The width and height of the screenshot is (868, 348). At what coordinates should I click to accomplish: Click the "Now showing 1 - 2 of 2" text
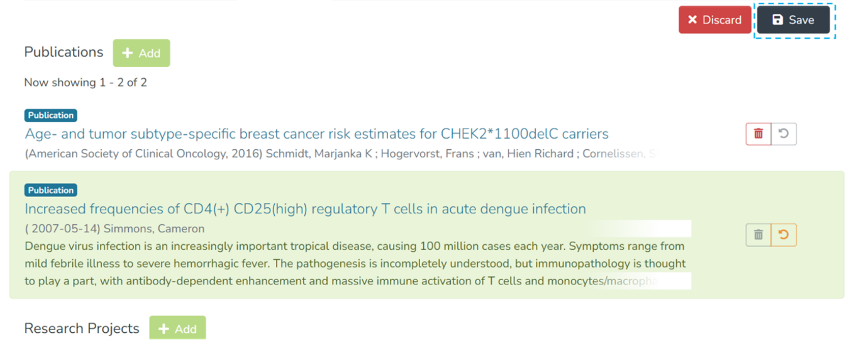(85, 83)
